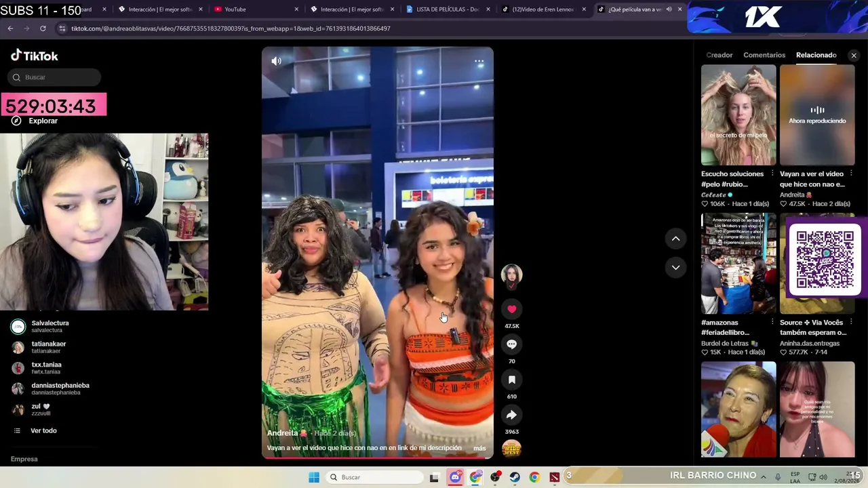Click the browser back arrow
The width and height of the screenshot is (868, 488).
click(x=10, y=28)
